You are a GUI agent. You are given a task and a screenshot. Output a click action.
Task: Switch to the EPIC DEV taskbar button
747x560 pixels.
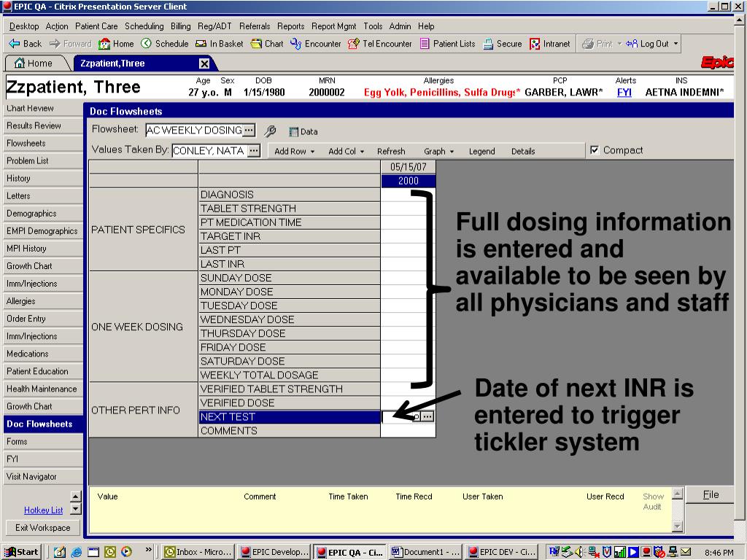pyautogui.click(x=502, y=552)
